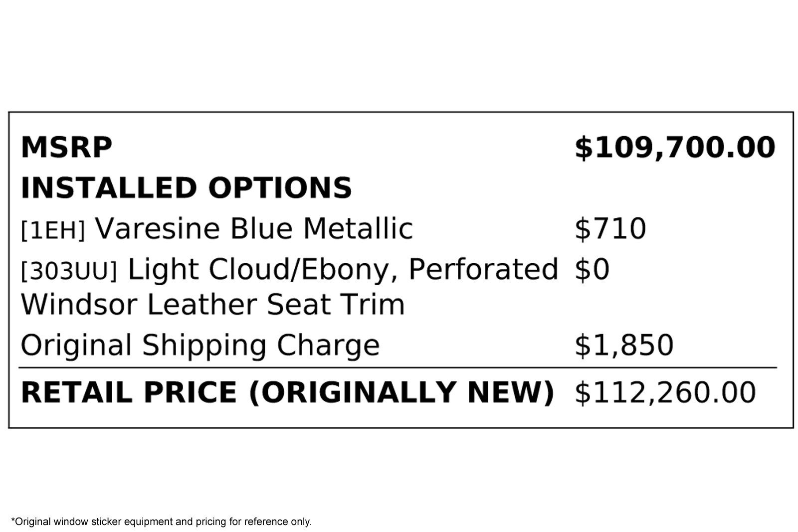This screenshot has height=532, width=798.
Task: Click the $112,260.00 retail total
Action: pyautogui.click(x=665, y=392)
